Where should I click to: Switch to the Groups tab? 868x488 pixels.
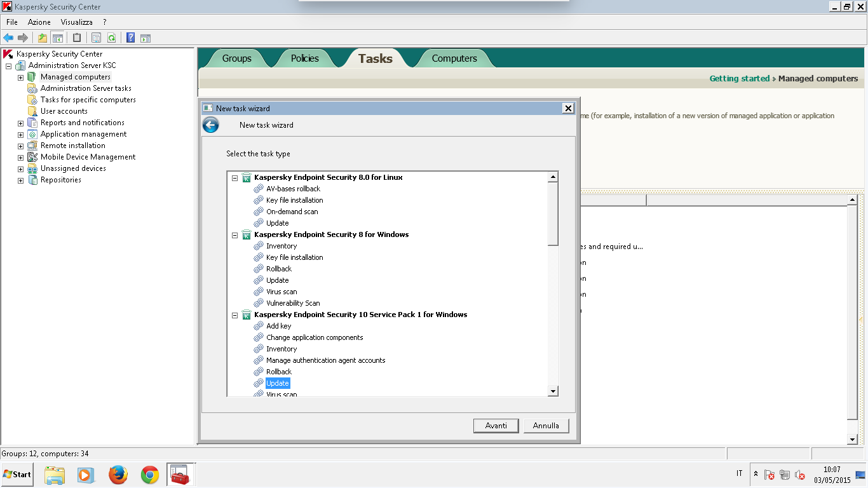pos(236,58)
